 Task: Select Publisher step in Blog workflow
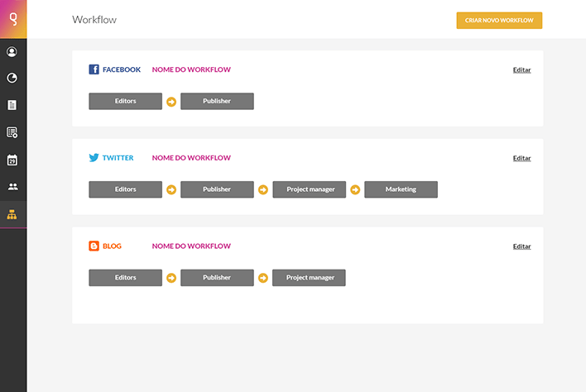(217, 278)
